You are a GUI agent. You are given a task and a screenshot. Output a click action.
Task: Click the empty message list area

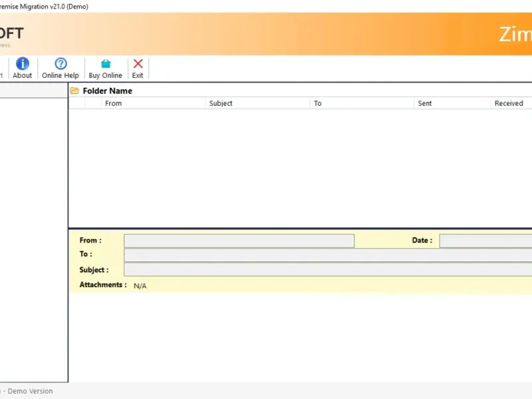[301, 168]
